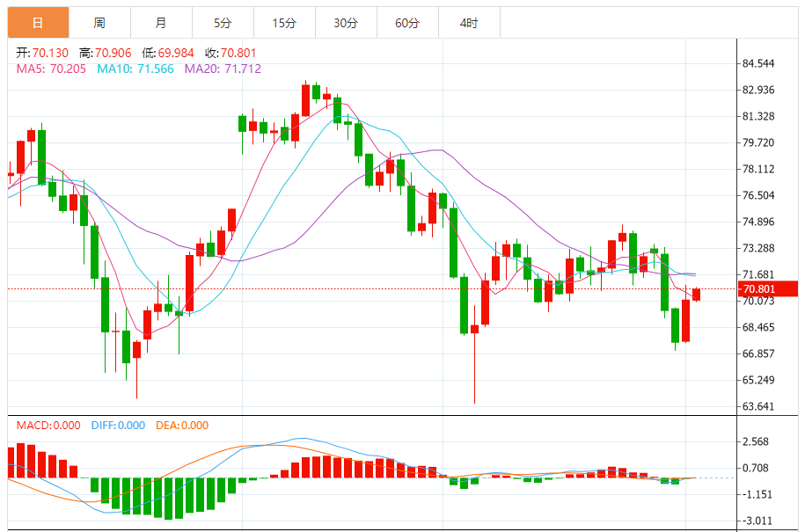
Task: Click the 66.857 price axis label
Action: 758,353
